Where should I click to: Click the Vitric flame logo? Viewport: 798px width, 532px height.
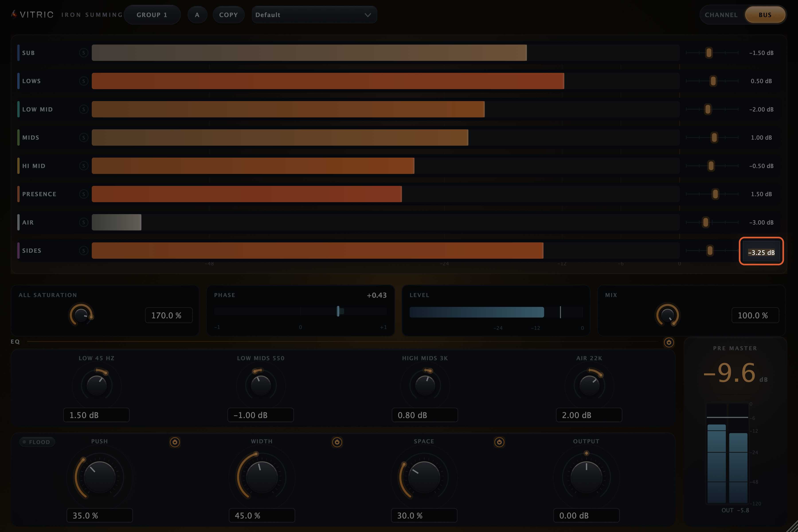tap(14, 14)
